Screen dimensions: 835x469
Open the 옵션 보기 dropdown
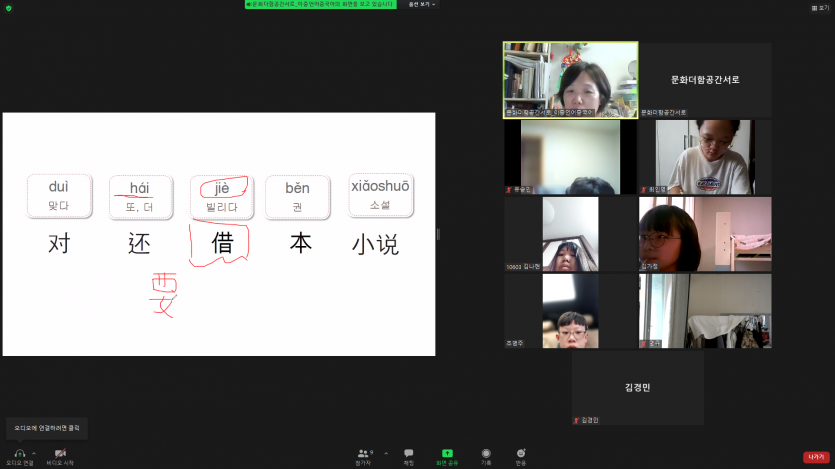(423, 4)
